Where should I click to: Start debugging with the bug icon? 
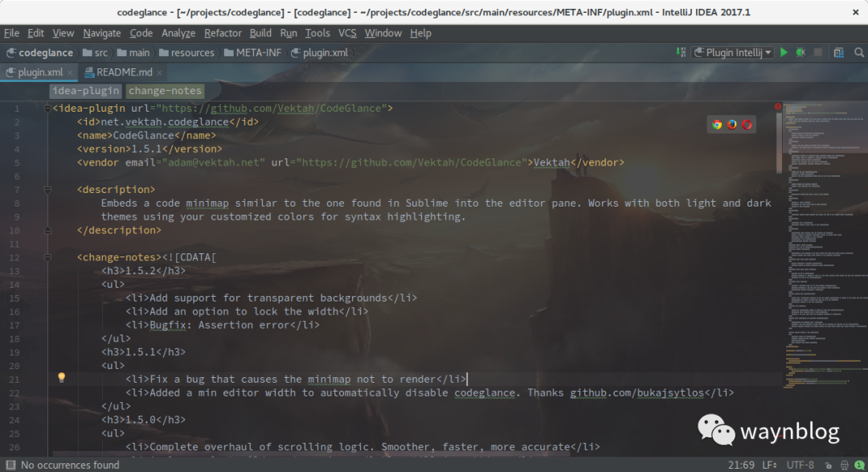tap(800, 52)
